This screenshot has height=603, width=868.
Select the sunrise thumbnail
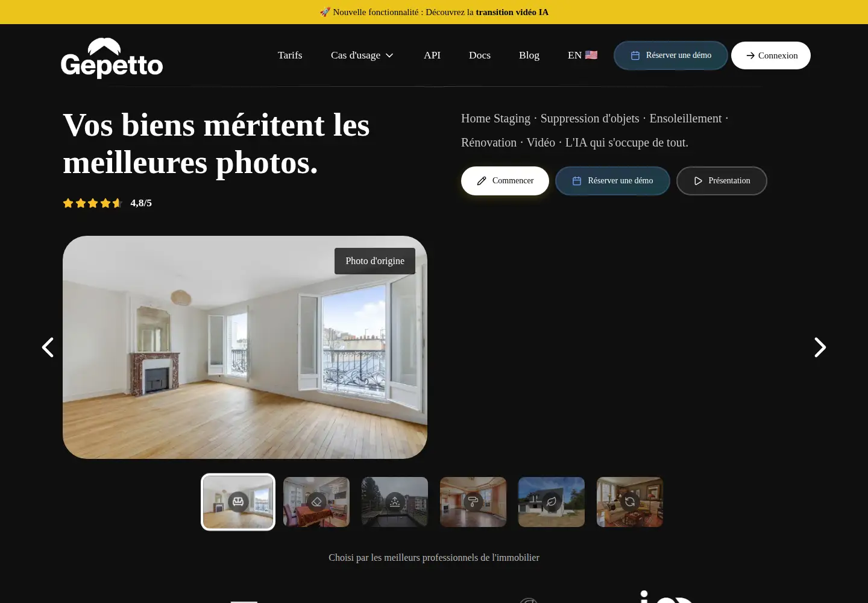pyautogui.click(x=395, y=502)
